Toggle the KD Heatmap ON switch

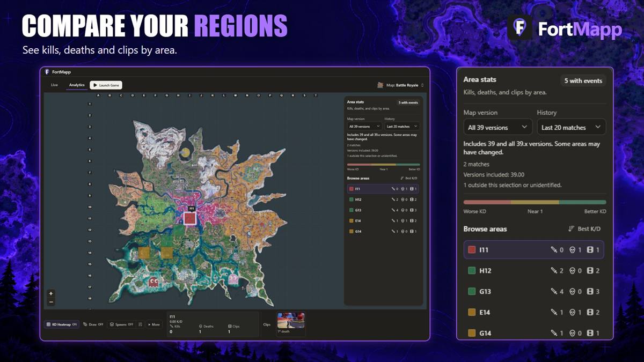click(62, 324)
